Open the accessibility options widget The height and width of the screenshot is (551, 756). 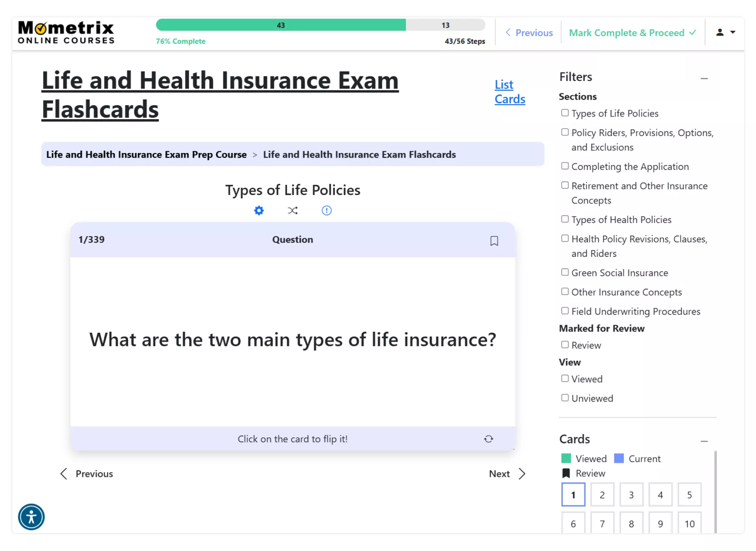click(31, 517)
